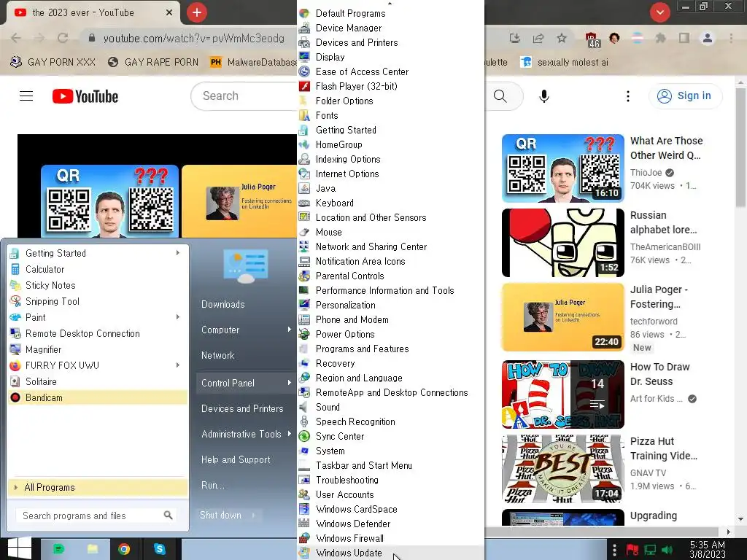
Task: Open YouTube settings three-dot menu
Action: [628, 96]
